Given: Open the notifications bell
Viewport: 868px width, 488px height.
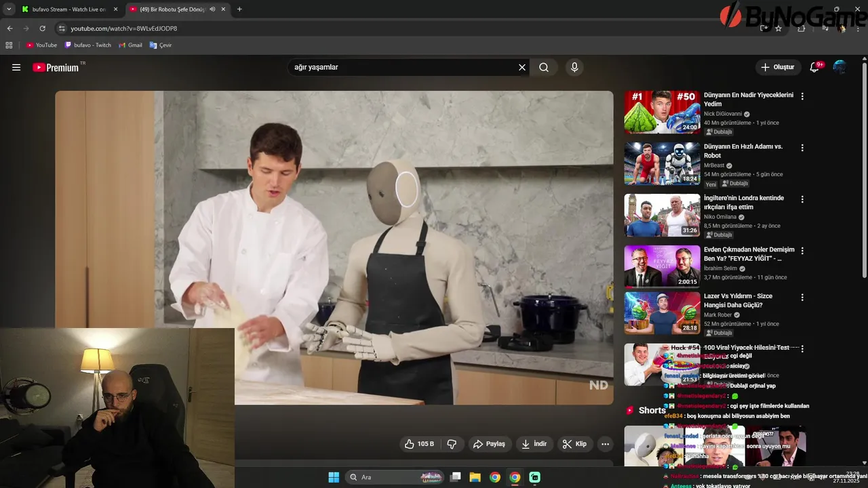Looking at the screenshot, I should [x=815, y=67].
